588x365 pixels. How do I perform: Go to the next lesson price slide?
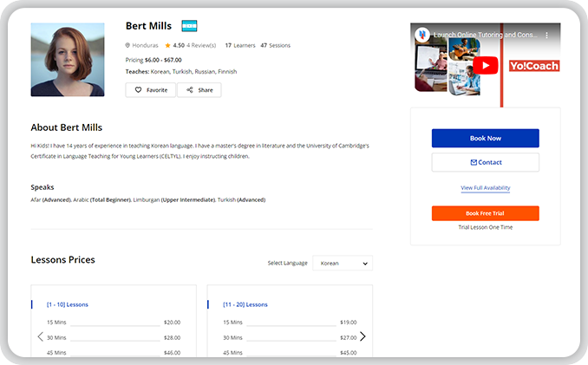363,336
